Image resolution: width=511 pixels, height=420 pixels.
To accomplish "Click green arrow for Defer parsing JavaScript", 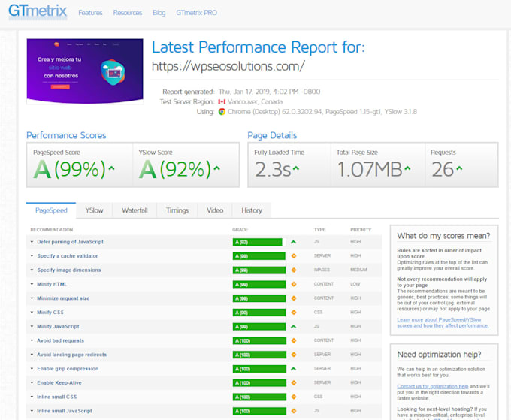I will click(293, 242).
